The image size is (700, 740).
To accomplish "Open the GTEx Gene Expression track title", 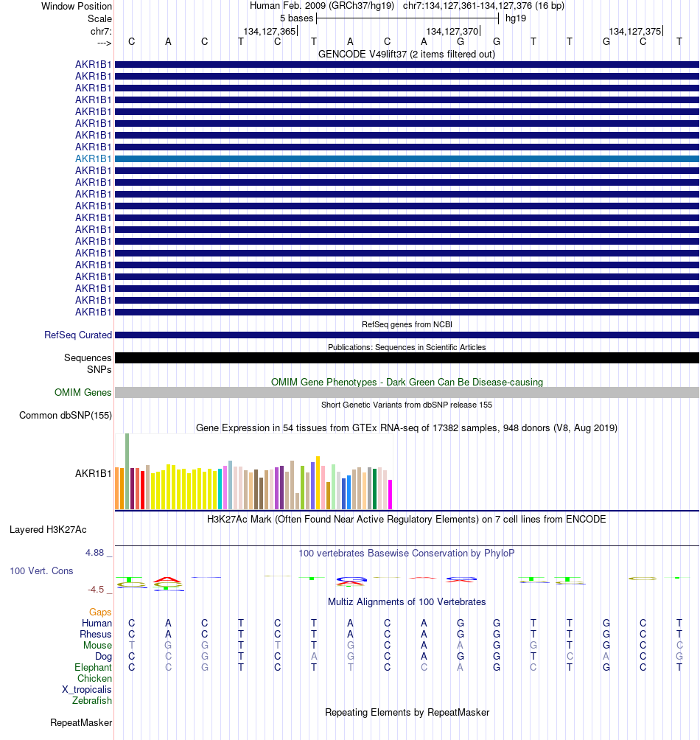I will point(407,428).
